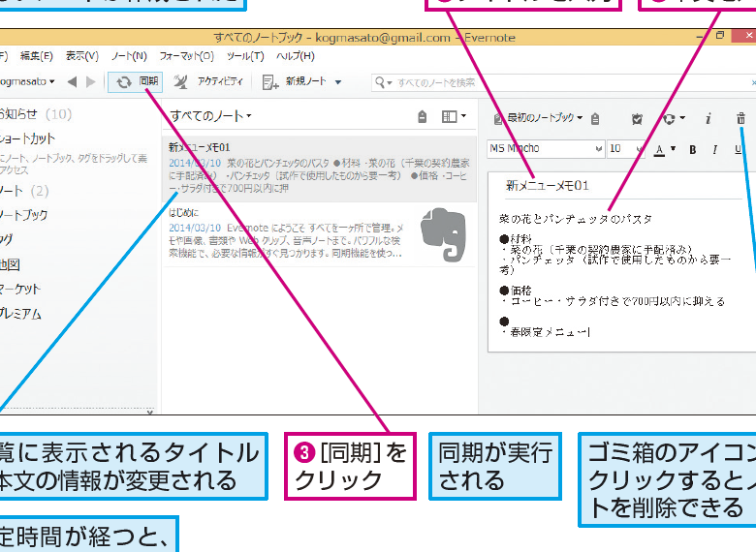Select 地図 in sidebar
The height and width of the screenshot is (552, 756).
[x=10, y=264]
